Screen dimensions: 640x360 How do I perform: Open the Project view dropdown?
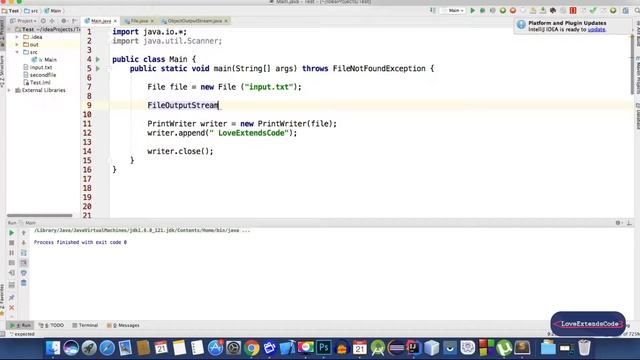24,21
